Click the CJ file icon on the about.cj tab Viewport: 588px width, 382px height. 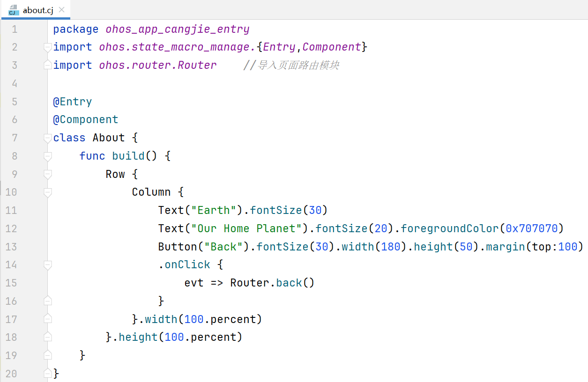[13, 10]
